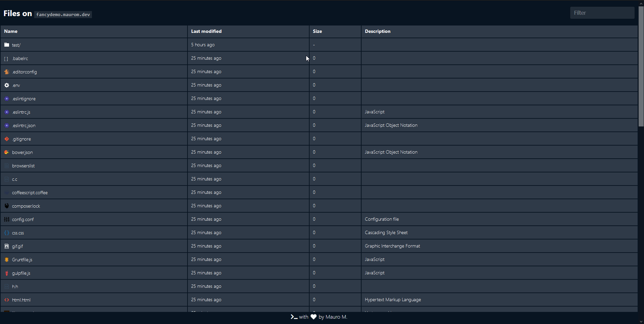Screen dimensions: 644x324
Task: Click the image file icon beside gif.gif
Action: (7, 246)
